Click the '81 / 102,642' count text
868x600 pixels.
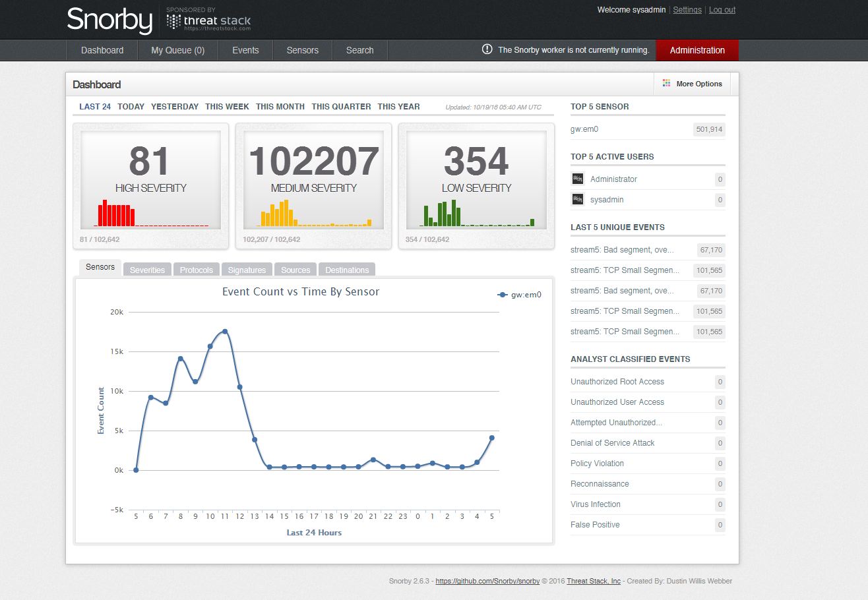pyautogui.click(x=100, y=239)
